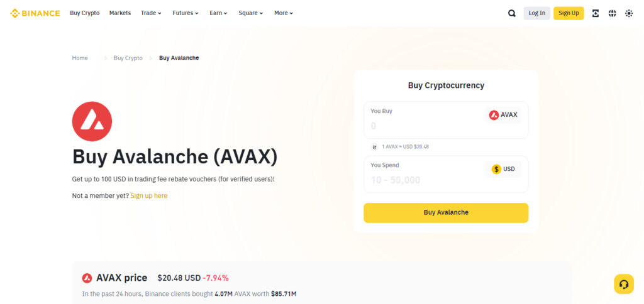Viewport: 644px width, 304px height.
Task: Open Buy Crypto in the top navigation
Action: tap(85, 13)
